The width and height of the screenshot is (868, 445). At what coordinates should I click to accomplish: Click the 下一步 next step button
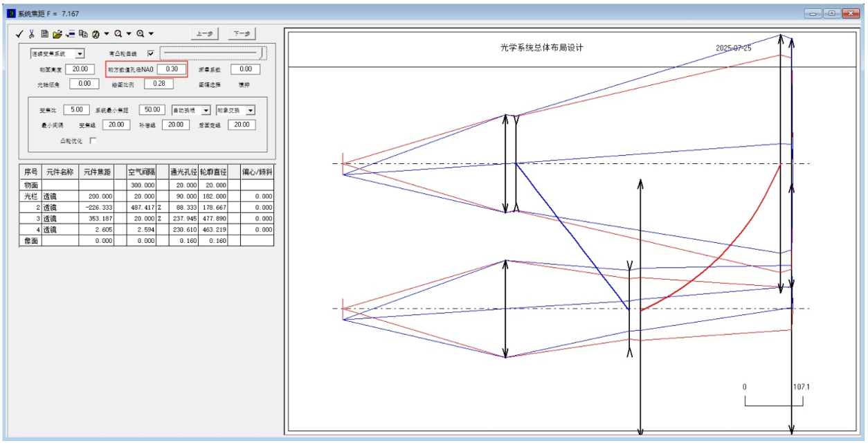coord(242,33)
